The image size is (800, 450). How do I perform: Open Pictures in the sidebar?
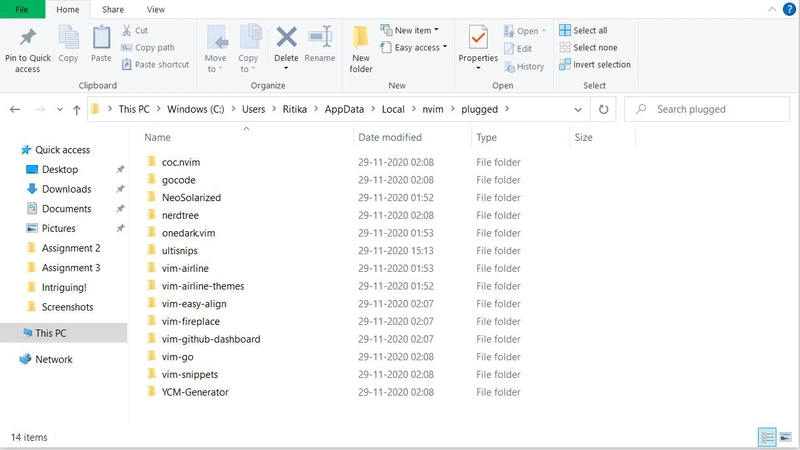pos(58,228)
